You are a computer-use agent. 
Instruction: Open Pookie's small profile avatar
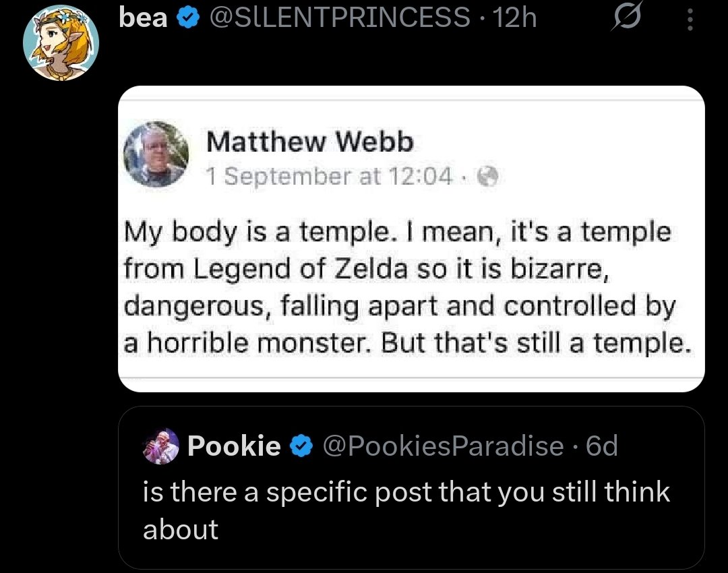pyautogui.click(x=160, y=446)
